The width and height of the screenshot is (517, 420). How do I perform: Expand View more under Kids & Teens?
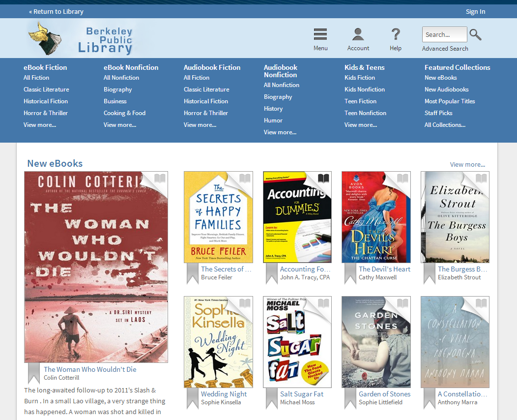(x=361, y=125)
